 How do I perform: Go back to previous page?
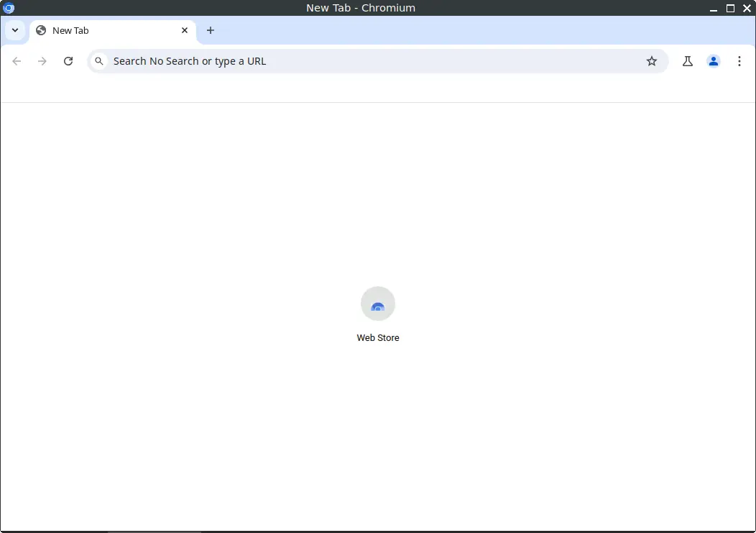coord(17,61)
